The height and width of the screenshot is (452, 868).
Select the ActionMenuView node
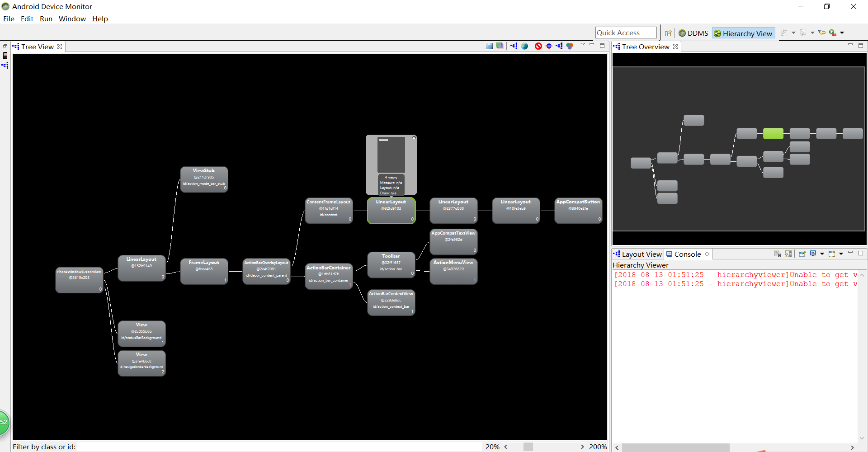pos(453,271)
